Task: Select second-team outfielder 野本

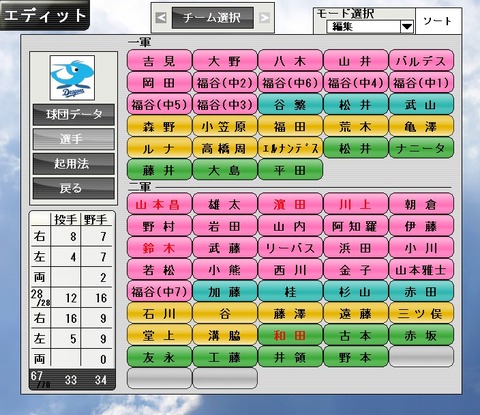Action: (x=356, y=357)
